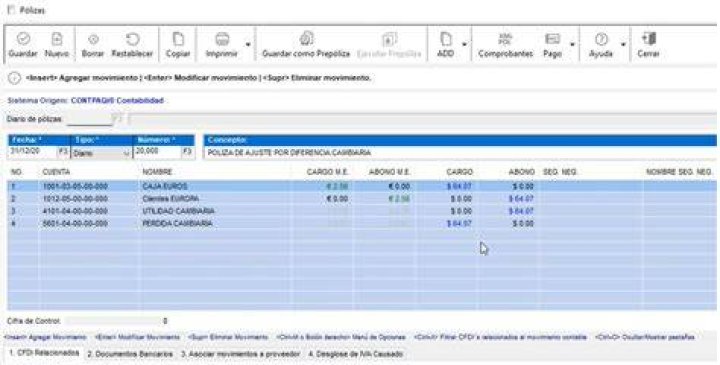Select account 5601-04-00-00-000 cell

[x=75, y=224]
